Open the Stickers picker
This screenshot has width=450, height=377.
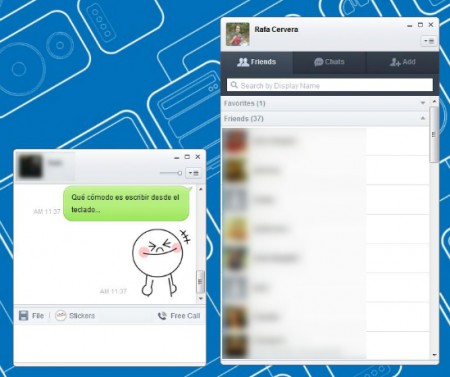[x=75, y=315]
